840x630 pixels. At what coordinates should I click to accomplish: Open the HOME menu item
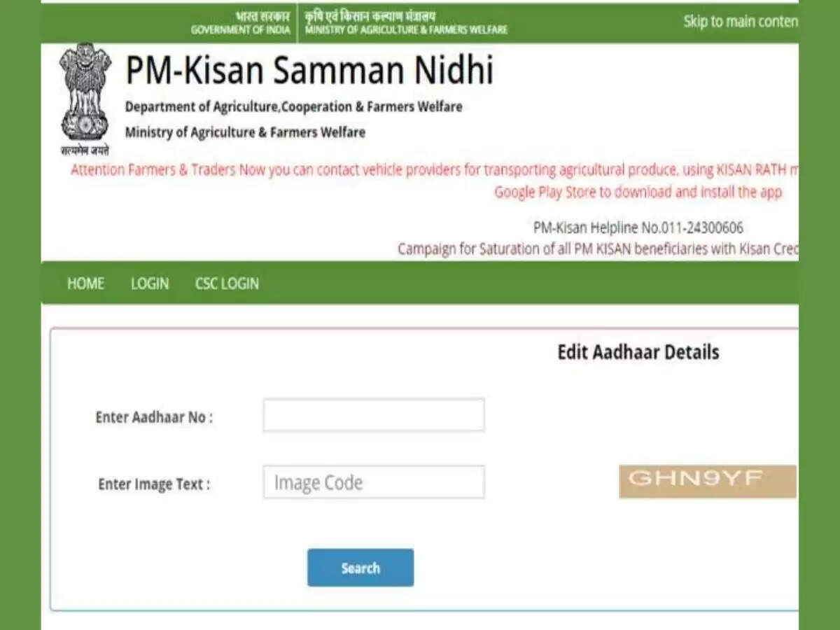pyautogui.click(x=85, y=283)
